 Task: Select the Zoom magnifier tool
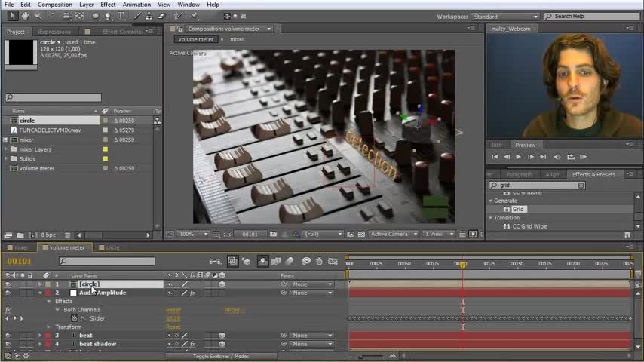point(38,16)
